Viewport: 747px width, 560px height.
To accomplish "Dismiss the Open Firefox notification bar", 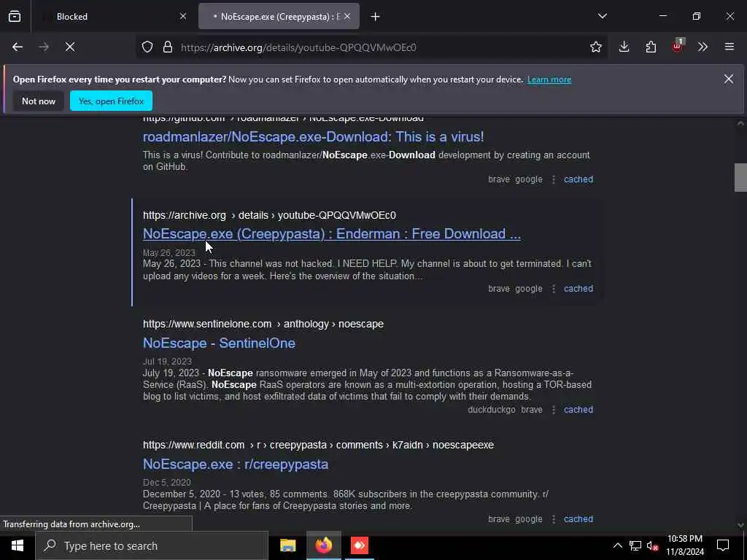I will (x=729, y=79).
